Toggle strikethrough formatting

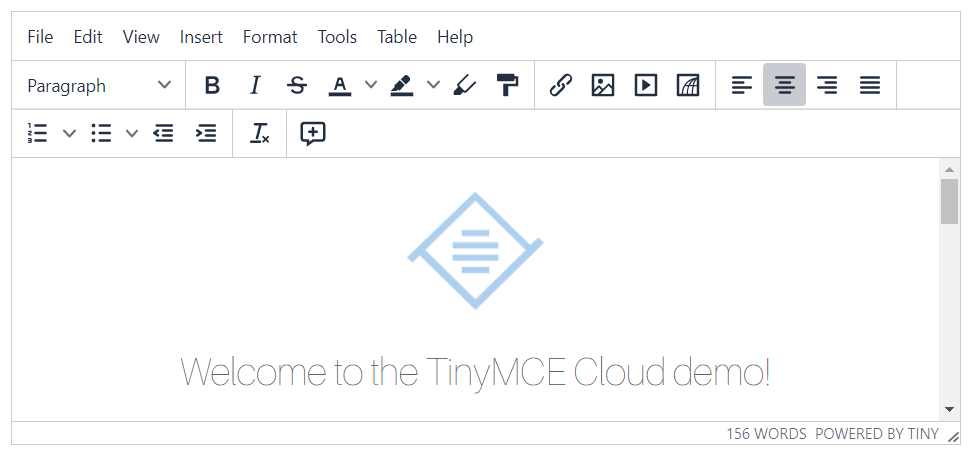tap(297, 85)
